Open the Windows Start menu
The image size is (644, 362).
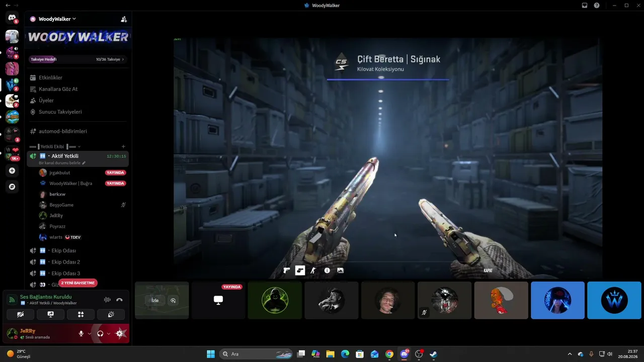point(211,354)
